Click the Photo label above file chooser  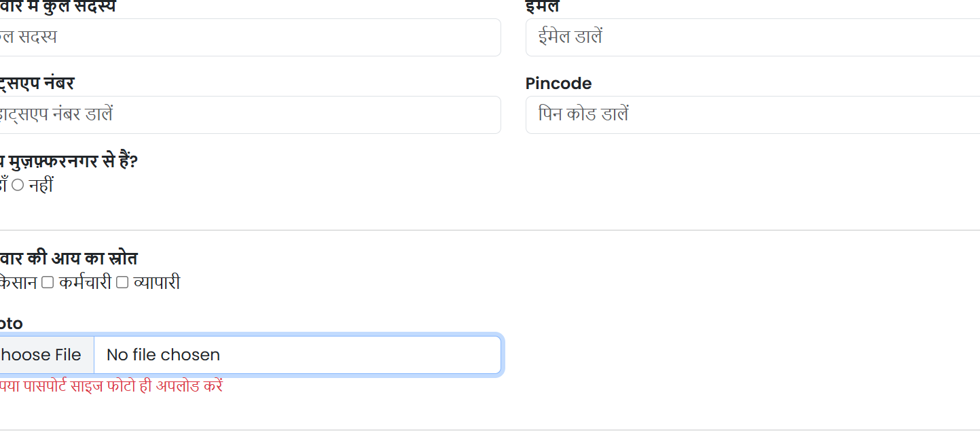tap(11, 324)
